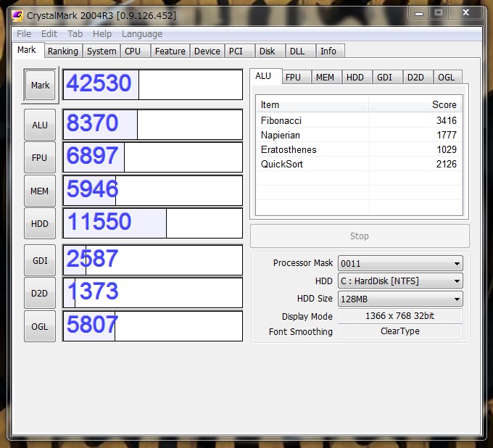This screenshot has height=448, width=493.
Task: Run all benchmarks with Mark button
Action: (x=40, y=86)
